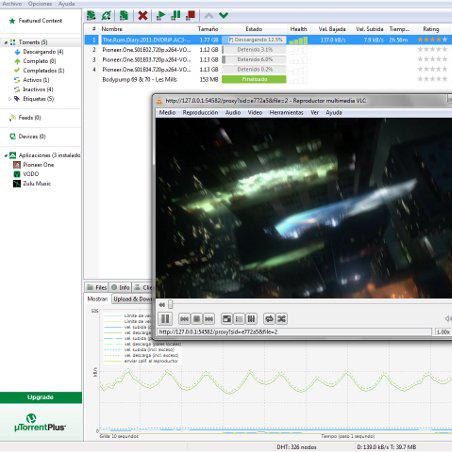Toggle fullscreen video in VLC

click(227, 319)
